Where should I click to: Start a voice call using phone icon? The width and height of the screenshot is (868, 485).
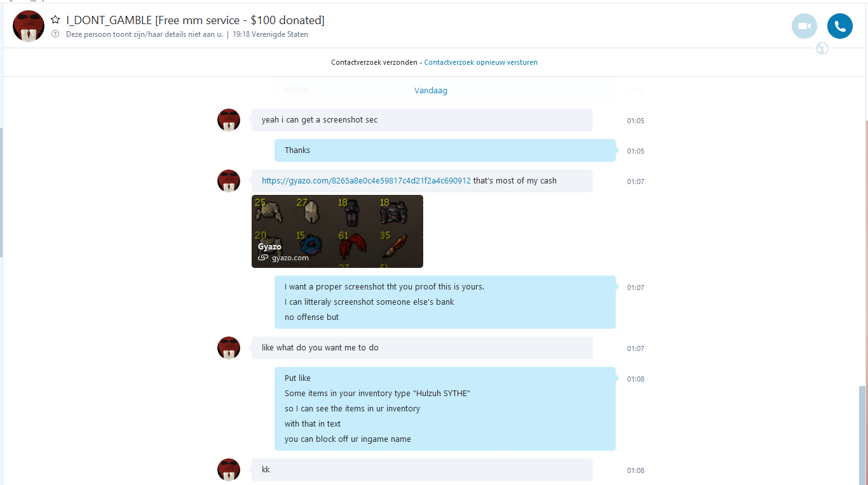pyautogui.click(x=839, y=26)
